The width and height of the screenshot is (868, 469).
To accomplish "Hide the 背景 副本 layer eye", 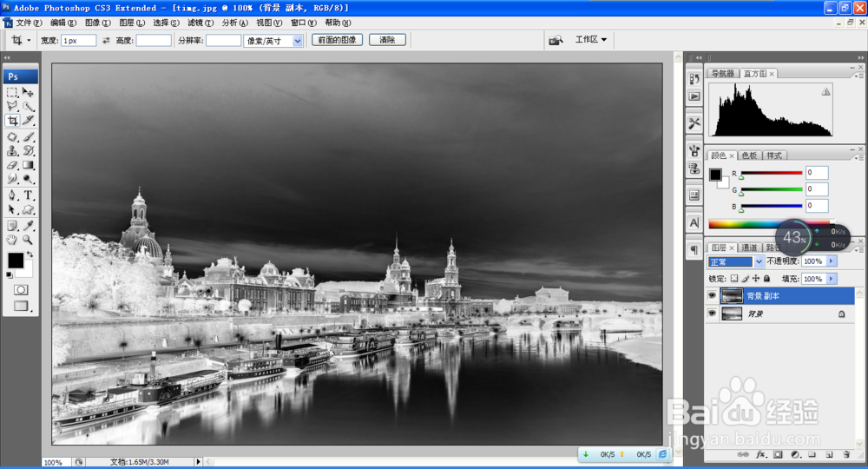I will [712, 295].
